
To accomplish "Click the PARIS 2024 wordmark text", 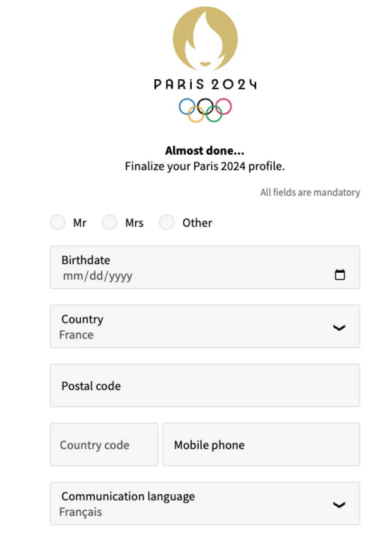I will (x=205, y=84).
